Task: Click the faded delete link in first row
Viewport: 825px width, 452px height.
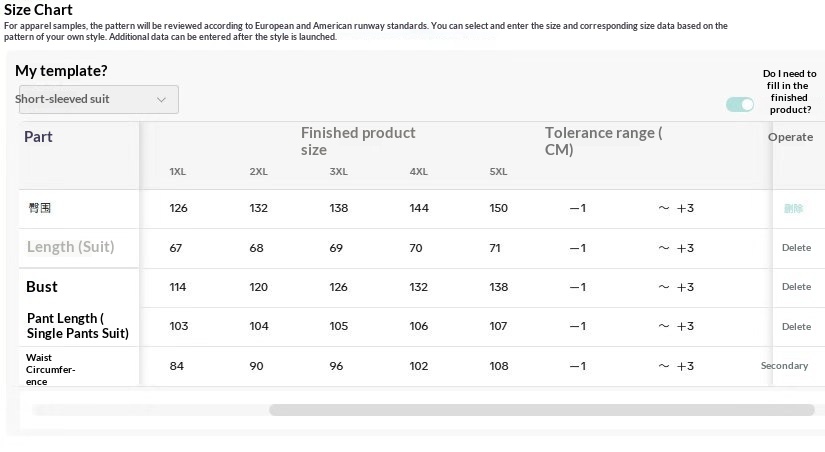Action: 793,208
